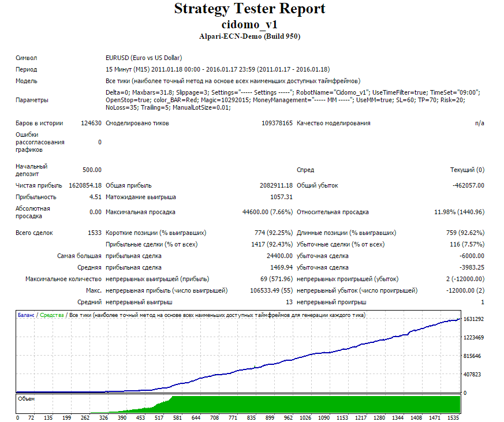Click the chart axis value '1223469'
504x422 pixels.
click(473, 338)
